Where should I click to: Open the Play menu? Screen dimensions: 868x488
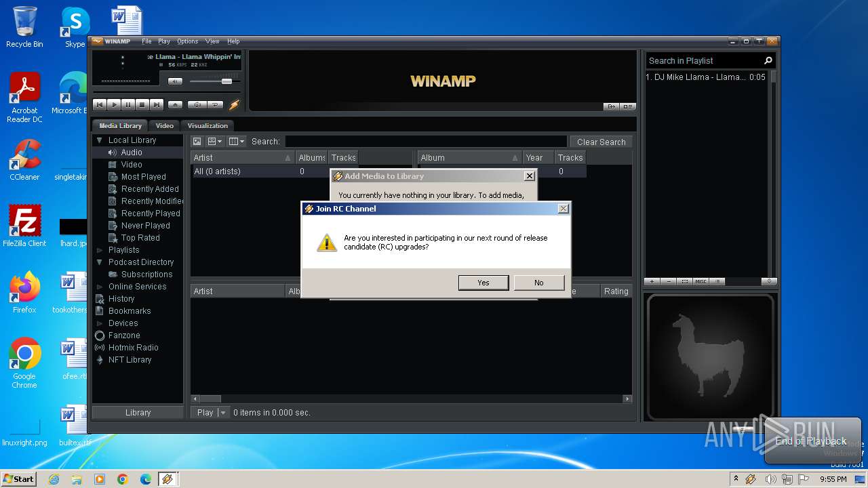pos(164,41)
